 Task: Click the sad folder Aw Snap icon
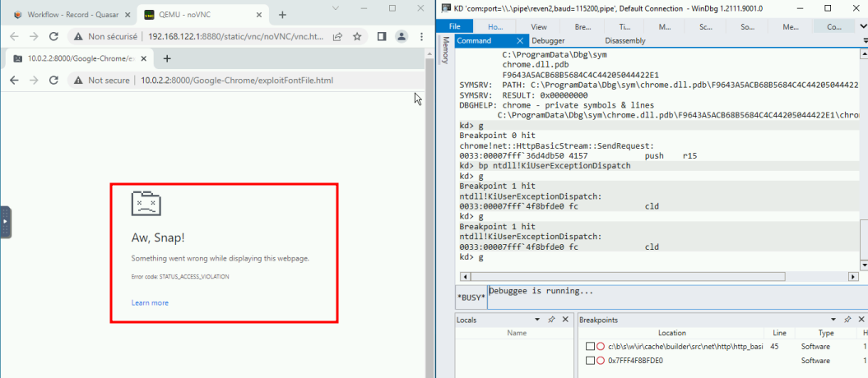(x=146, y=203)
